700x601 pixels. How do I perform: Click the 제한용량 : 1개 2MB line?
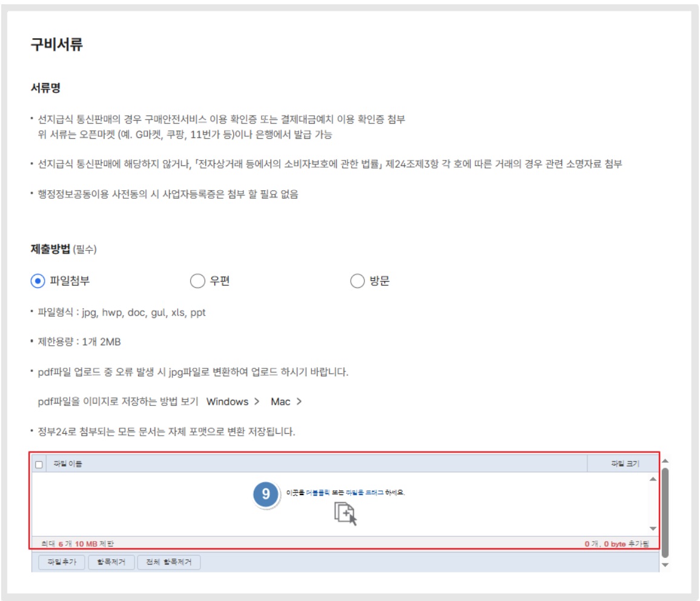(x=79, y=342)
